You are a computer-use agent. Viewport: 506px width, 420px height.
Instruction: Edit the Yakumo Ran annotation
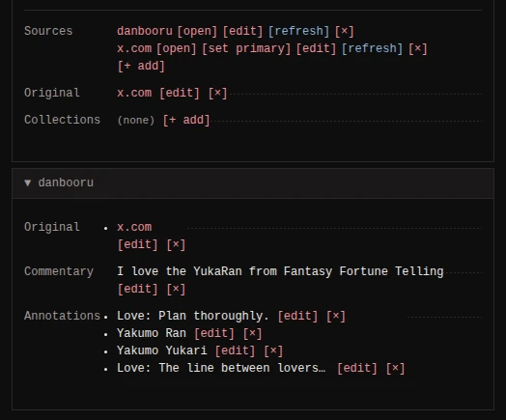point(214,333)
